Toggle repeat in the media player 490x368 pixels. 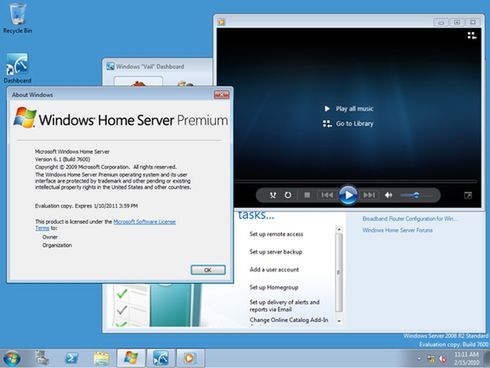(x=288, y=195)
